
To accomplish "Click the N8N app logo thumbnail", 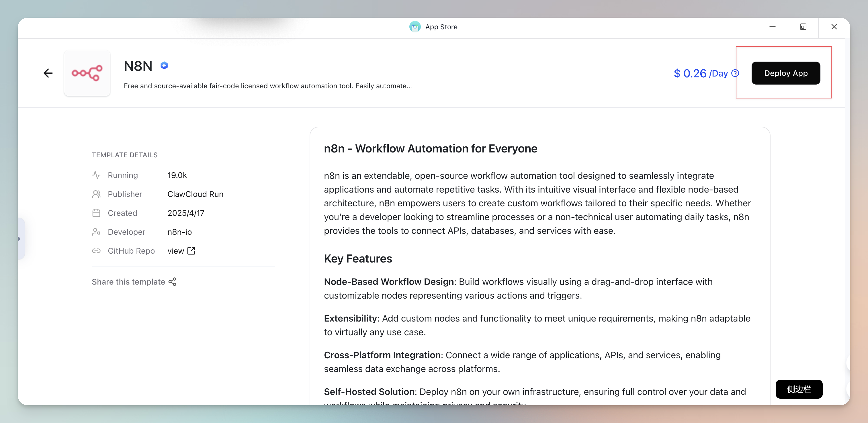I will point(87,73).
